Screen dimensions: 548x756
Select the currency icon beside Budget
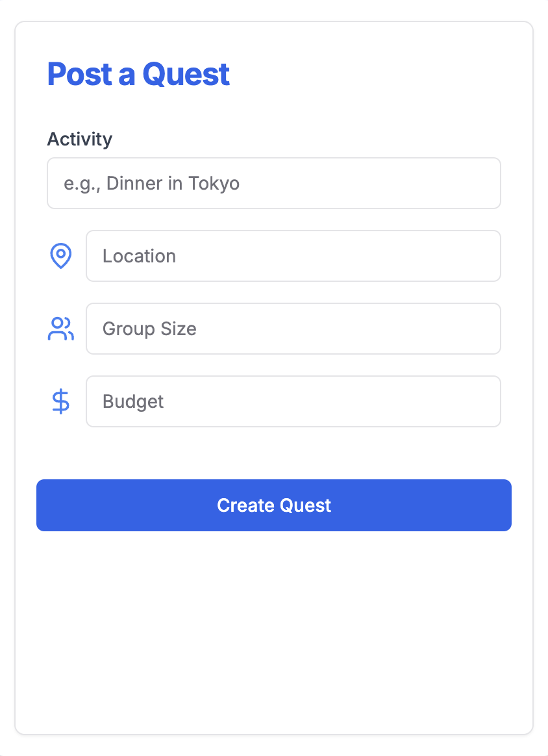click(61, 401)
